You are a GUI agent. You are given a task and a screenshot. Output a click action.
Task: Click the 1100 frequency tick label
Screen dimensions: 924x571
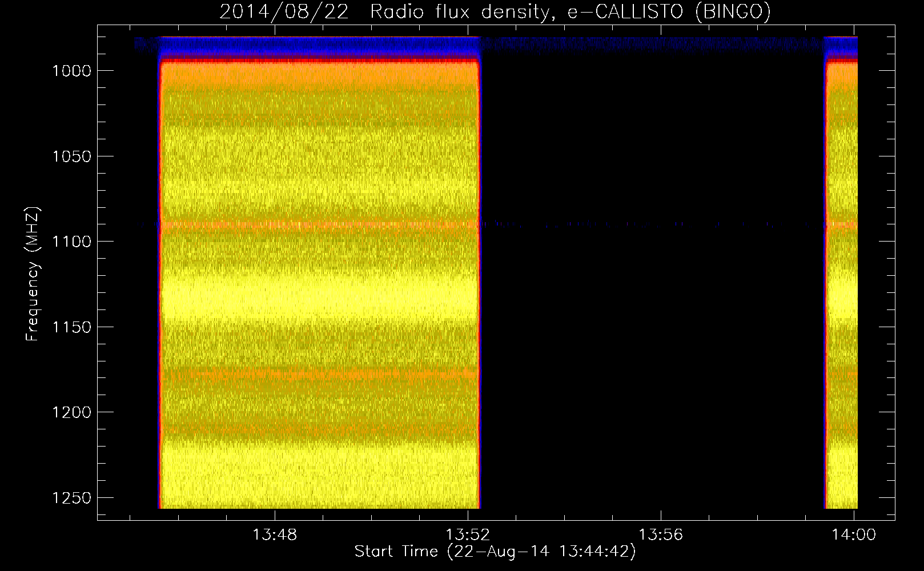[x=71, y=242]
